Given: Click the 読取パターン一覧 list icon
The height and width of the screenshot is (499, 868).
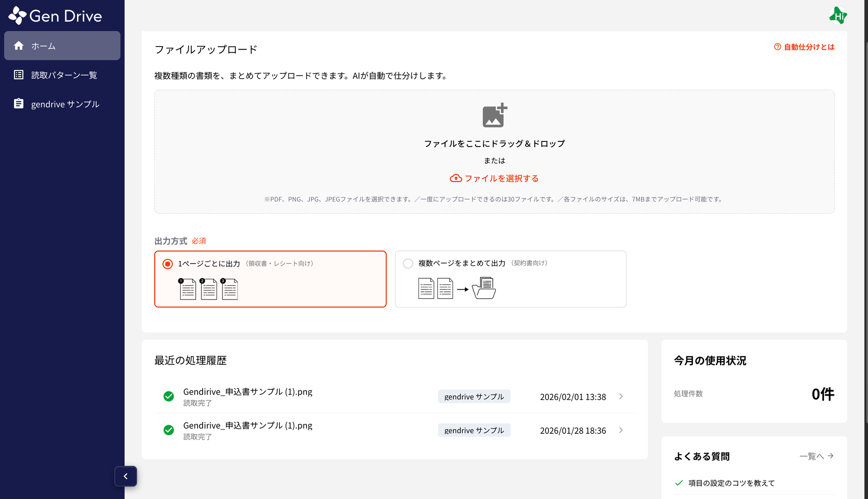Looking at the screenshot, I should point(19,75).
